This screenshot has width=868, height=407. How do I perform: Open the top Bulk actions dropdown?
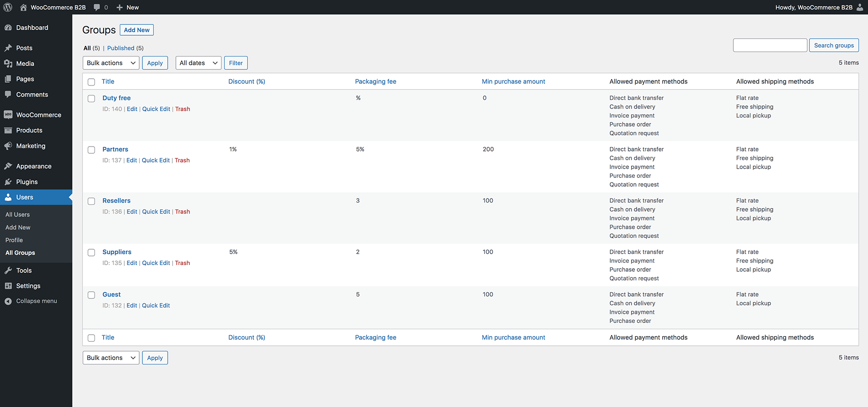[111, 63]
